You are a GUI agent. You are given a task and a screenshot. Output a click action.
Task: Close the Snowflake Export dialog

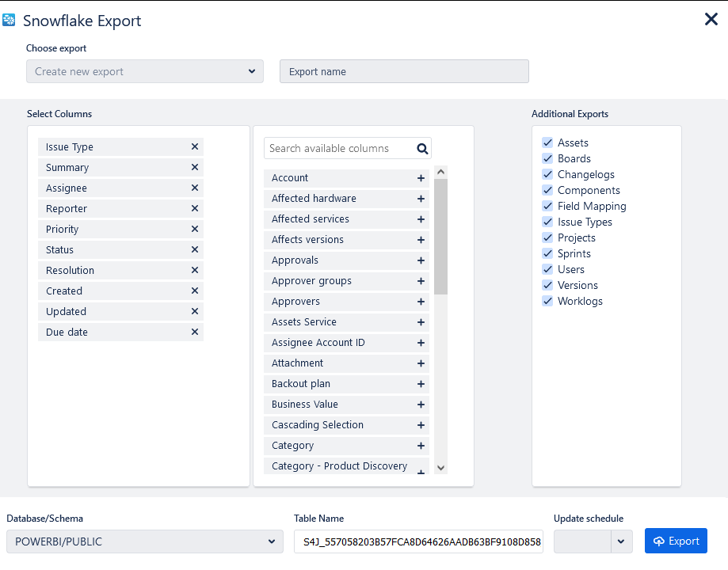pos(711,19)
